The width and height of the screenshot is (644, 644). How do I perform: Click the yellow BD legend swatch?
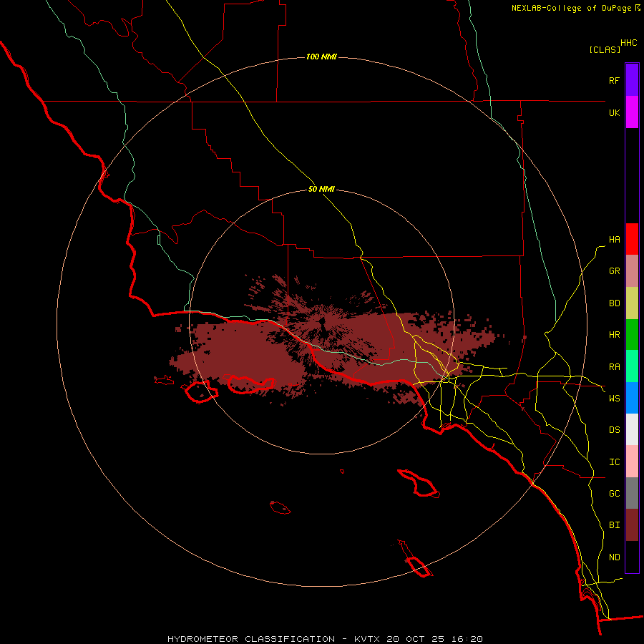click(632, 303)
